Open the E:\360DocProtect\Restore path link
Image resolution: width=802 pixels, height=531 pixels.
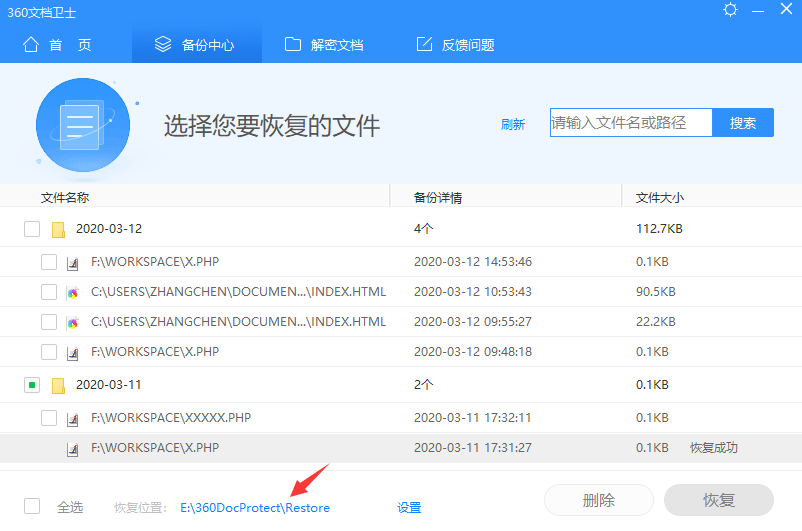[x=254, y=508]
